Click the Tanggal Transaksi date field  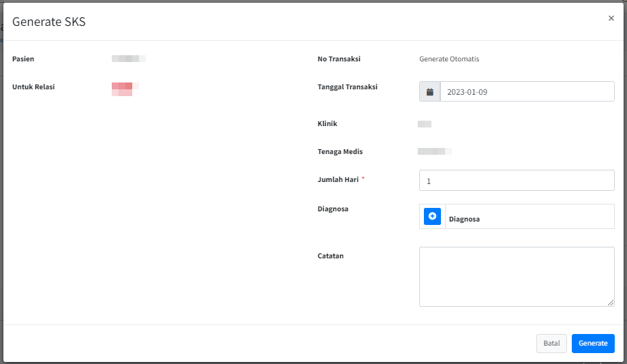pos(527,92)
